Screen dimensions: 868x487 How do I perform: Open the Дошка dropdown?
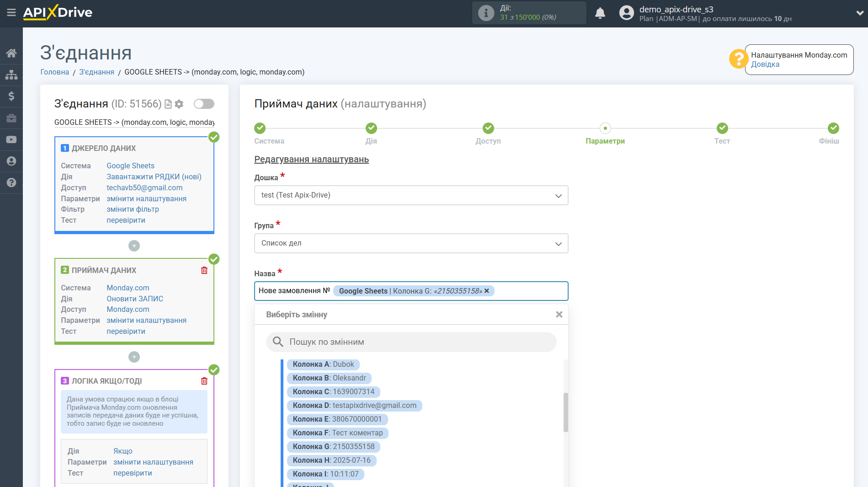coord(411,195)
